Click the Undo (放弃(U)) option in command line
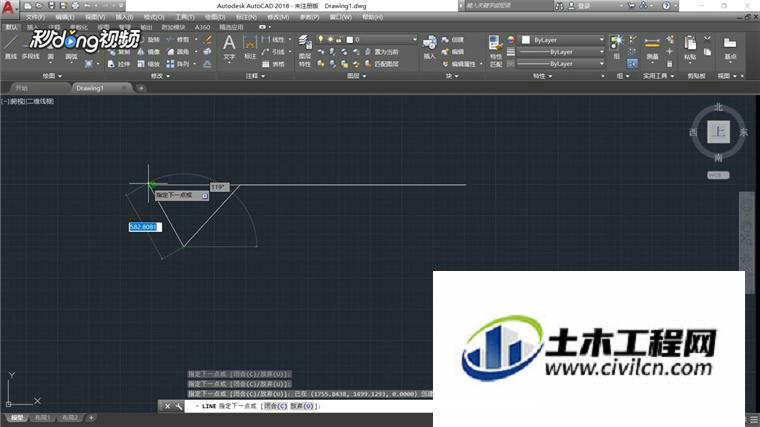The height and width of the screenshot is (427, 760). [302, 406]
